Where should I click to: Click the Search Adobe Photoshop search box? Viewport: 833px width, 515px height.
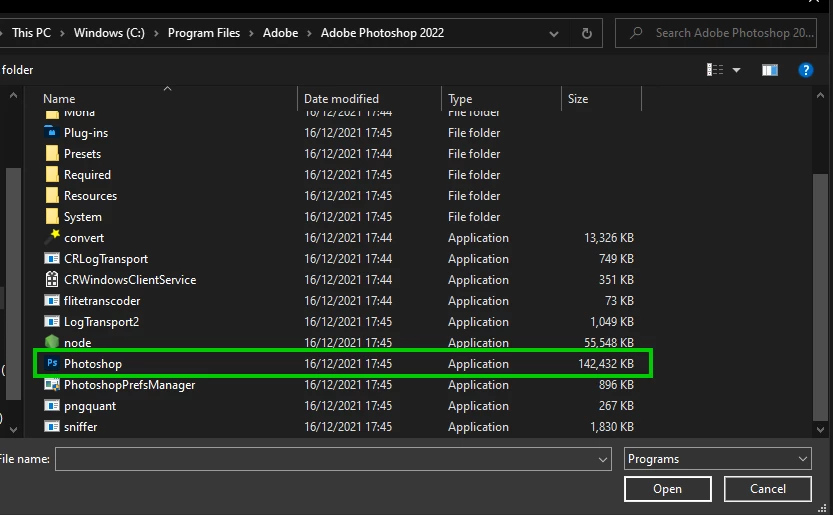[716, 33]
